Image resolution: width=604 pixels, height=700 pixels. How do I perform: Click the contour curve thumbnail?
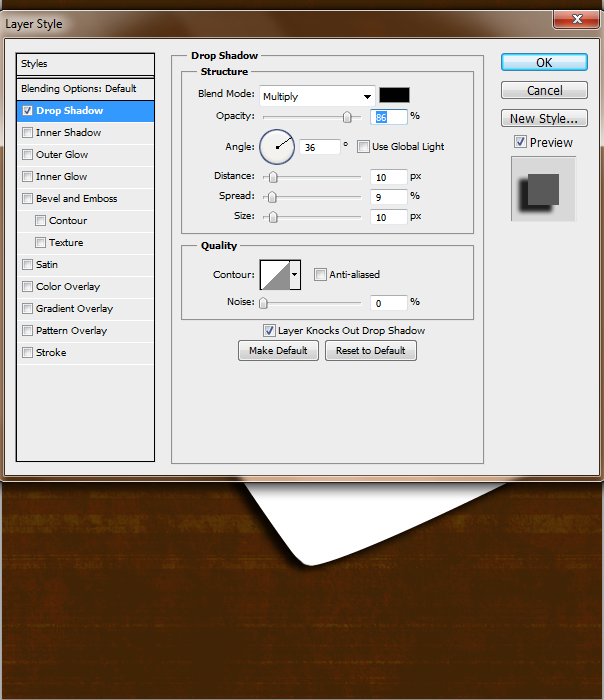tap(275, 275)
